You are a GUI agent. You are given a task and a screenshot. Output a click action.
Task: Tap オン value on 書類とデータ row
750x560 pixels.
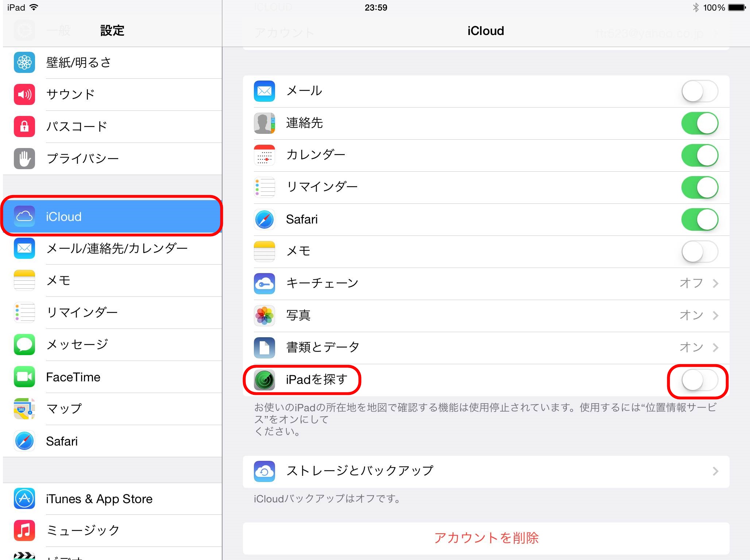(x=691, y=347)
